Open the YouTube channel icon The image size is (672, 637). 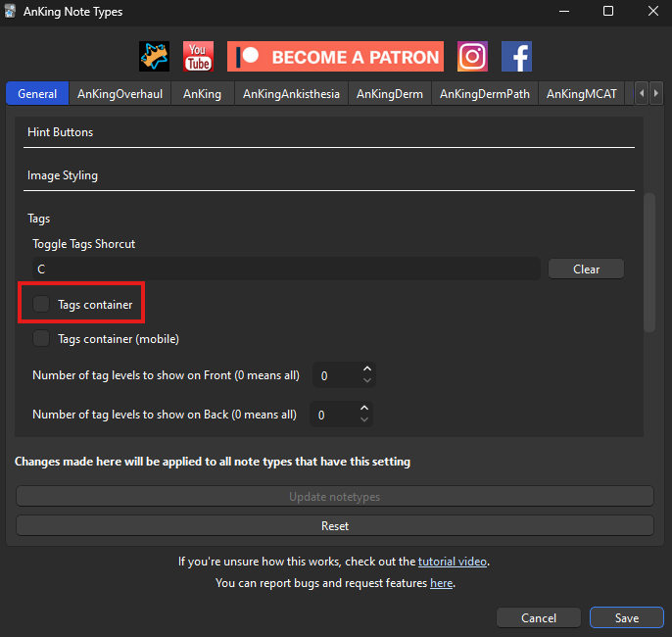click(198, 57)
